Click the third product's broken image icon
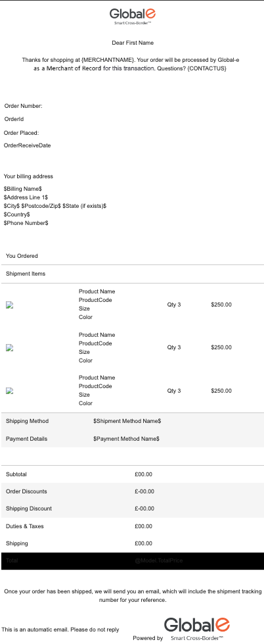 pyautogui.click(x=10, y=391)
